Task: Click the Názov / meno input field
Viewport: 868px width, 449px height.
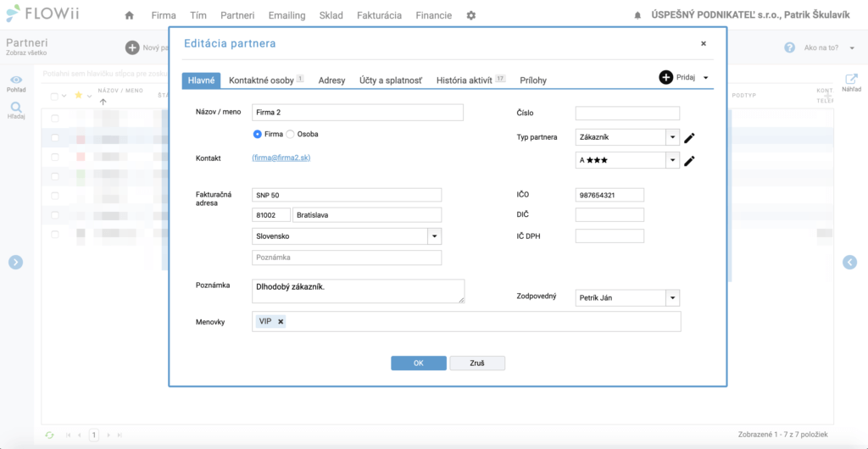Action: tap(357, 113)
